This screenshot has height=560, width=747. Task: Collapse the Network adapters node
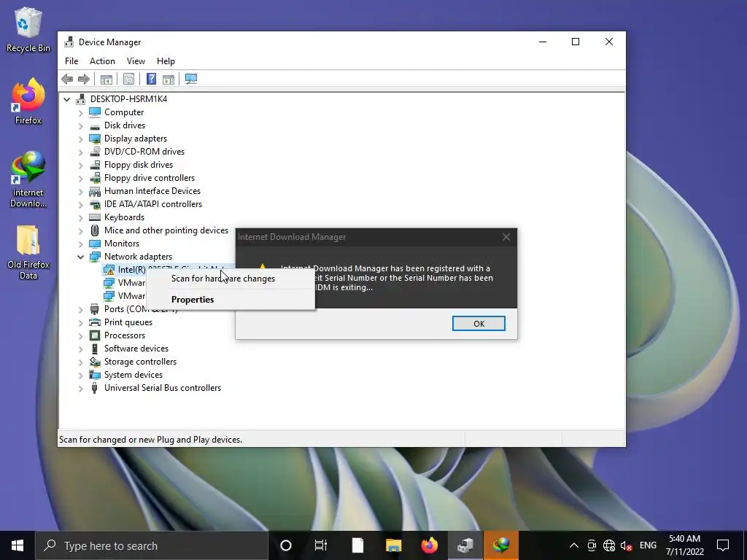80,257
